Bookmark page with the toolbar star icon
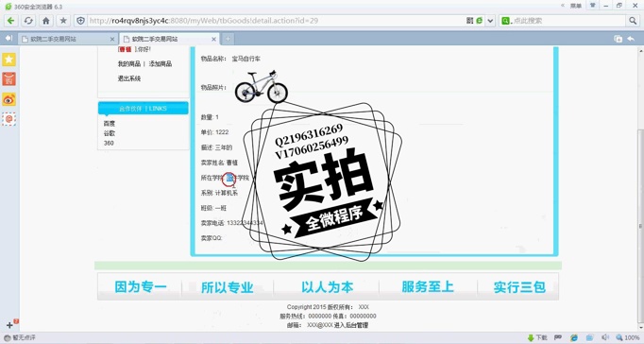Image resolution: width=644 pixels, height=344 pixels. (x=63, y=21)
